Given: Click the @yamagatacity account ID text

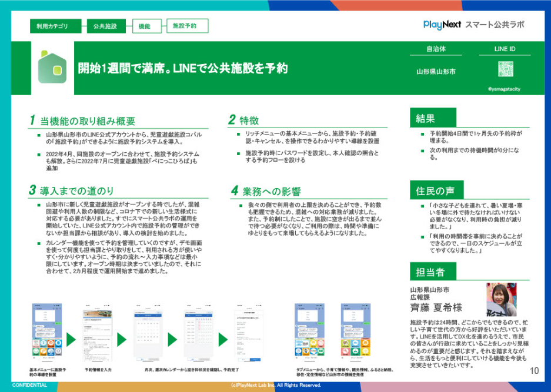Looking at the screenshot, I should pyautogui.click(x=504, y=89).
